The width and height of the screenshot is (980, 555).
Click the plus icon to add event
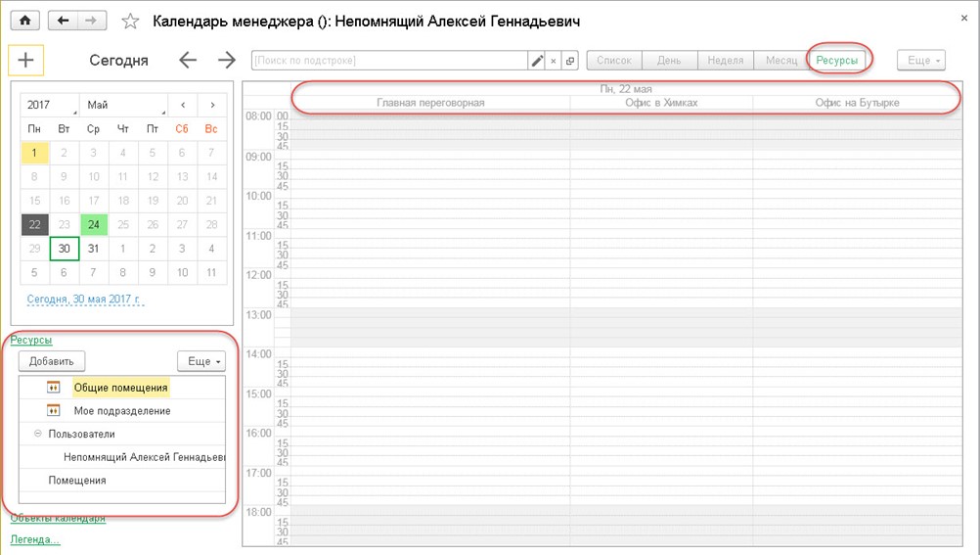tap(25, 60)
